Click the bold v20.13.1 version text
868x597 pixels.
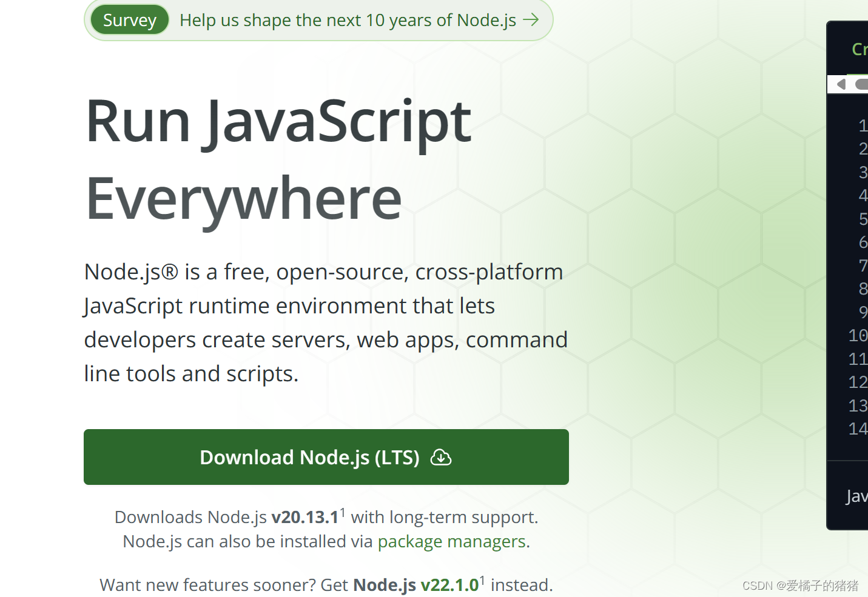pos(306,516)
